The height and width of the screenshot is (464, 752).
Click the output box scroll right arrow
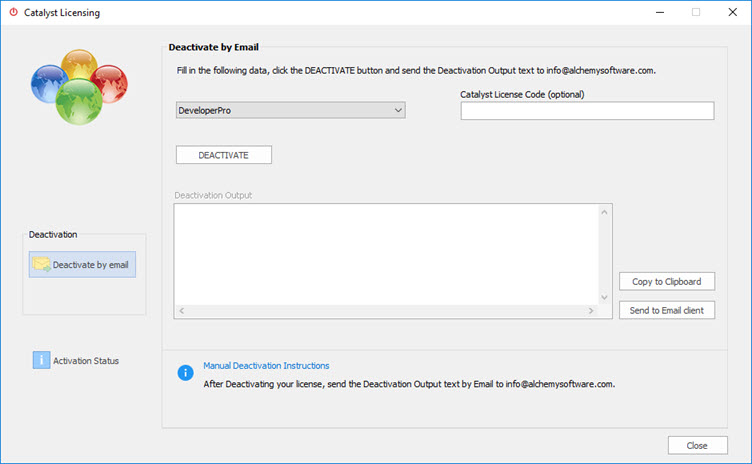591,311
